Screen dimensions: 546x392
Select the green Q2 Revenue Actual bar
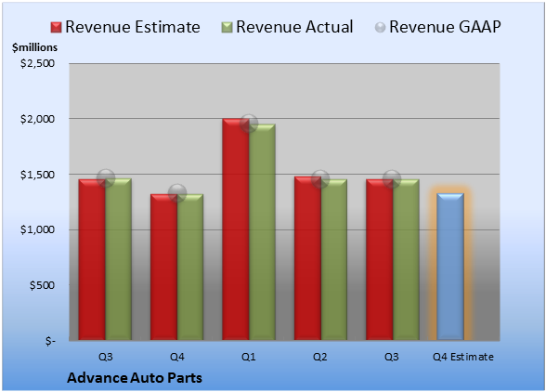[334, 259]
